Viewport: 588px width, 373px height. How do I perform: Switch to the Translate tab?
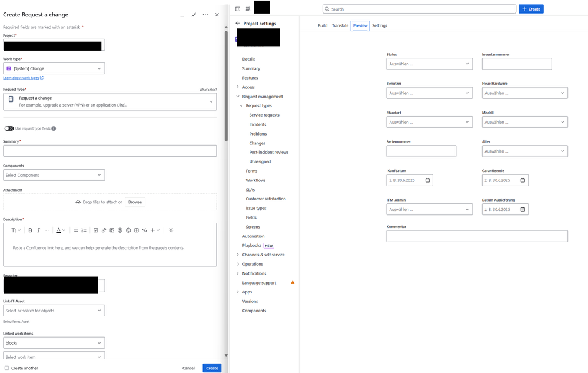tap(340, 25)
